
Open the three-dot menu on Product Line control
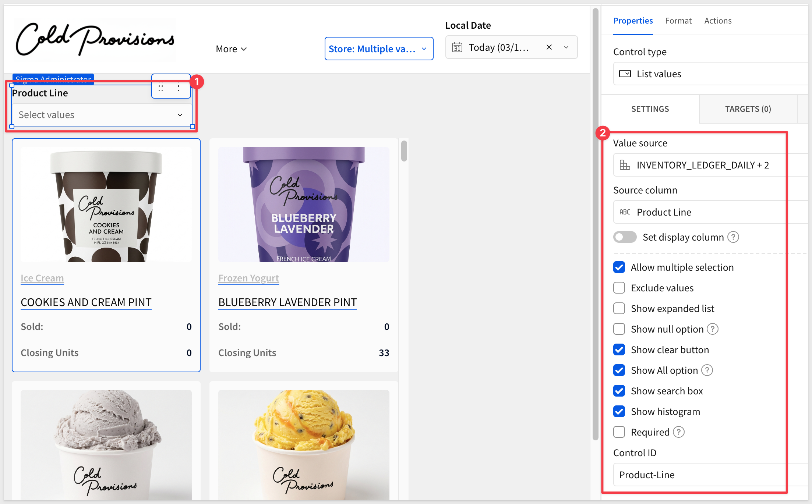[x=179, y=88]
